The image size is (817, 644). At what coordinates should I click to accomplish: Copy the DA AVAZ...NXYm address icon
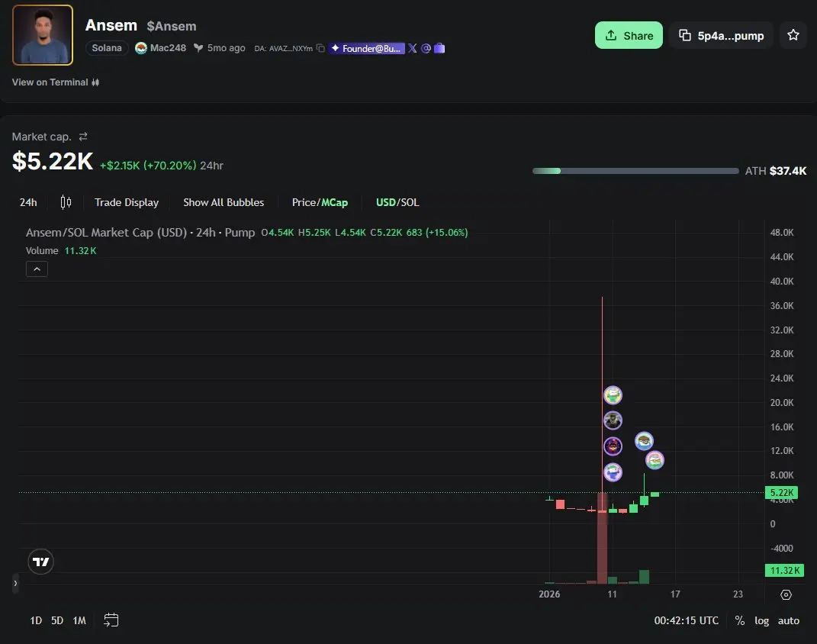[320, 49]
